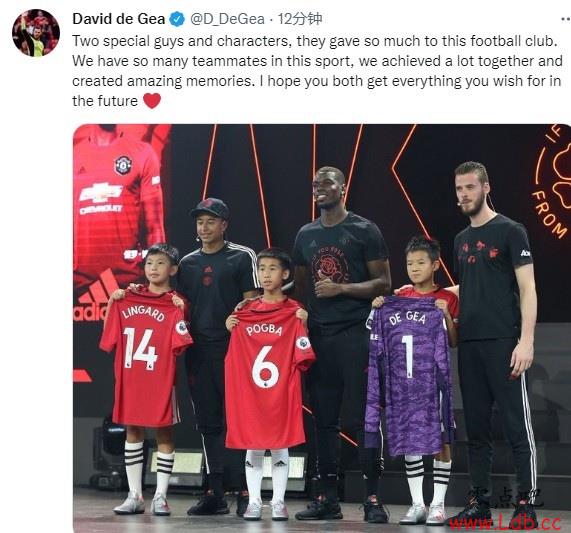571x533 pixels.
Task: Open the tweet's more options dots
Action: click(x=566, y=19)
